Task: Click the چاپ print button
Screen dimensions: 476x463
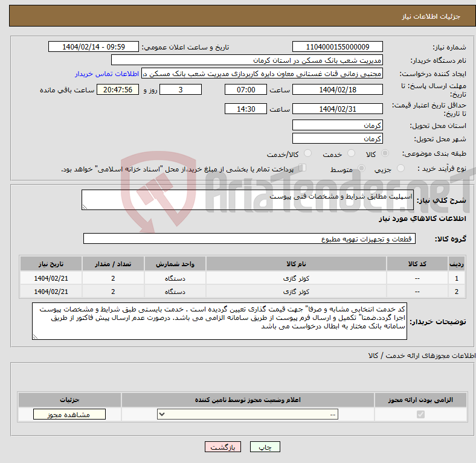Action: (265, 447)
